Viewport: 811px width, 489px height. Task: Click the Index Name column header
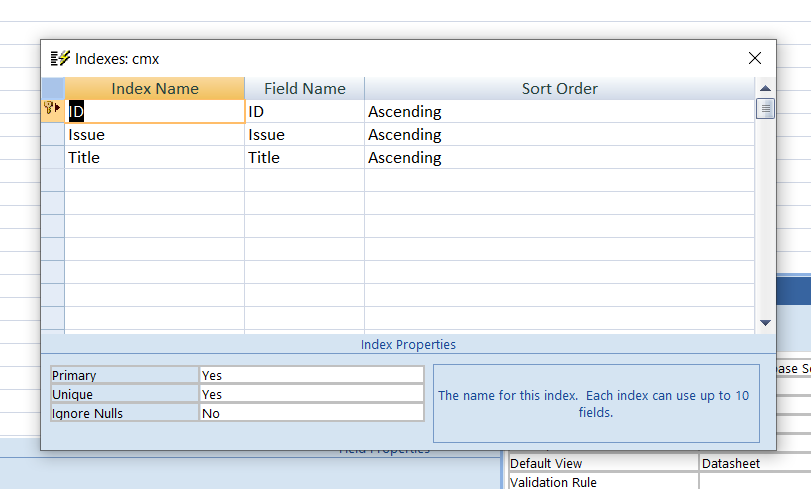pyautogui.click(x=155, y=88)
